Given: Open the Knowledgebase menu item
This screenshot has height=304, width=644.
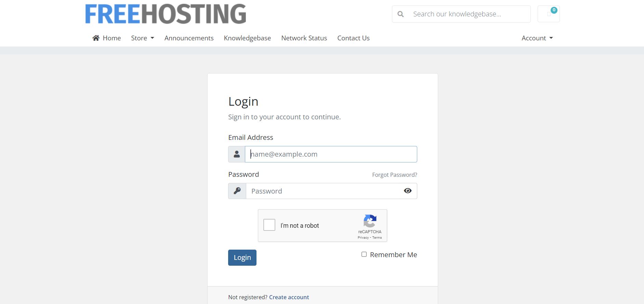Looking at the screenshot, I should pyautogui.click(x=247, y=38).
